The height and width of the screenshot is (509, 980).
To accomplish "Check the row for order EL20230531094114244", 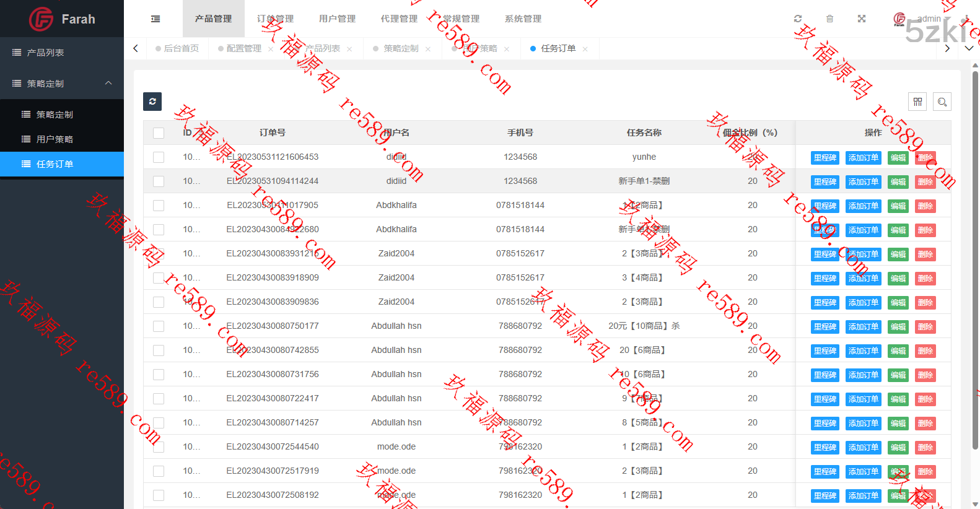I will point(159,181).
